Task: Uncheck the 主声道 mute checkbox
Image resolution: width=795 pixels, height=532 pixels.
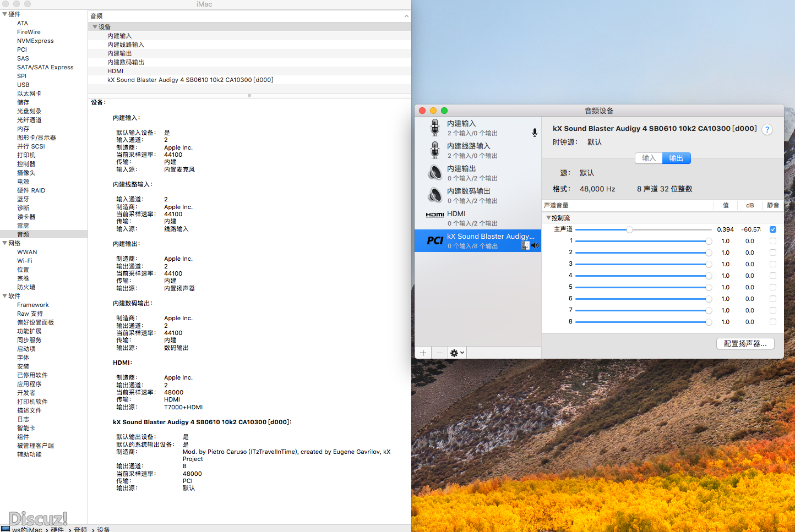Action: (x=773, y=229)
